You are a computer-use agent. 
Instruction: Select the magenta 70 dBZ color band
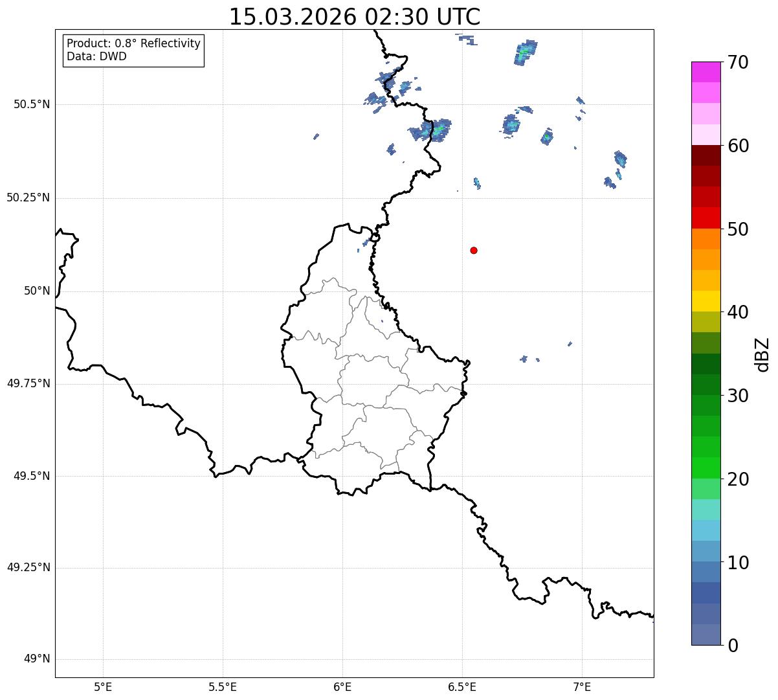click(706, 72)
